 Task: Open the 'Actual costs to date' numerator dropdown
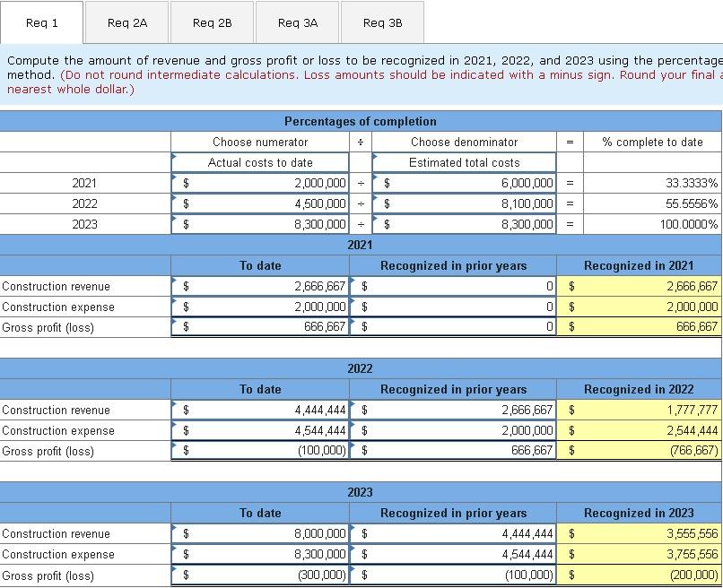[x=260, y=162]
